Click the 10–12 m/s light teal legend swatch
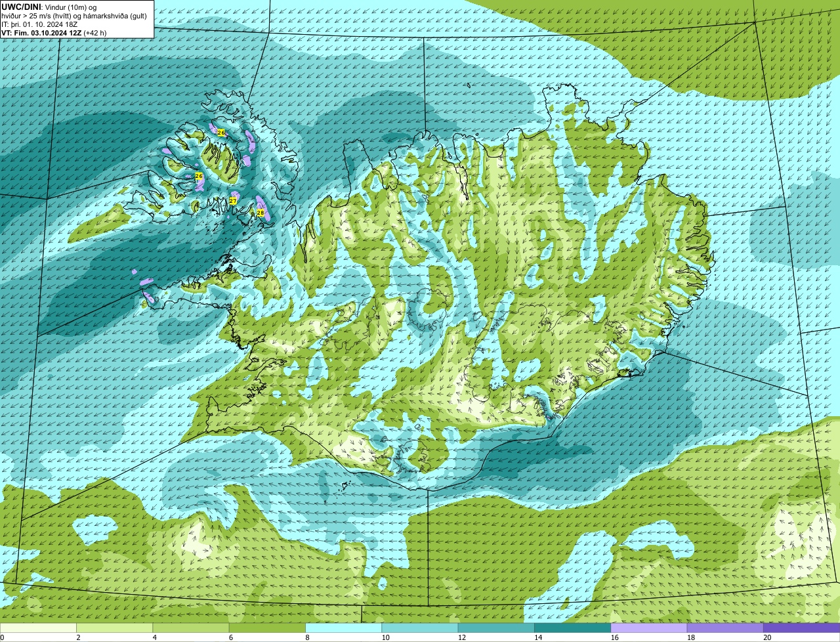This screenshot has width=840, height=642. point(420,628)
